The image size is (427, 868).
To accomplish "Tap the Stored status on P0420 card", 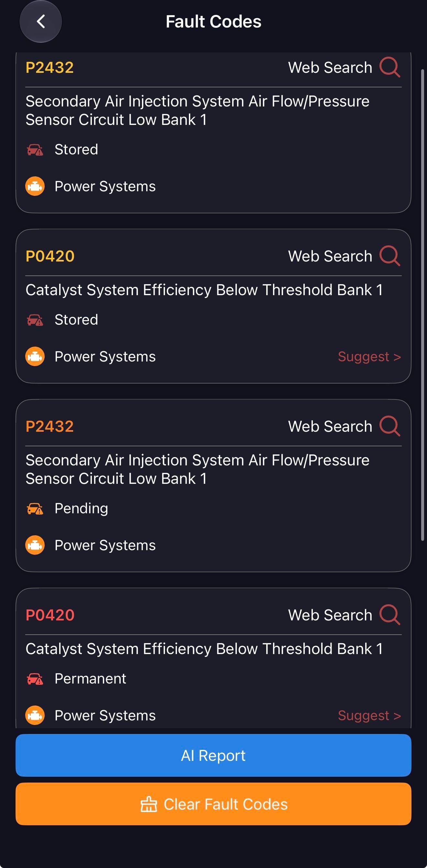I will pos(76,319).
